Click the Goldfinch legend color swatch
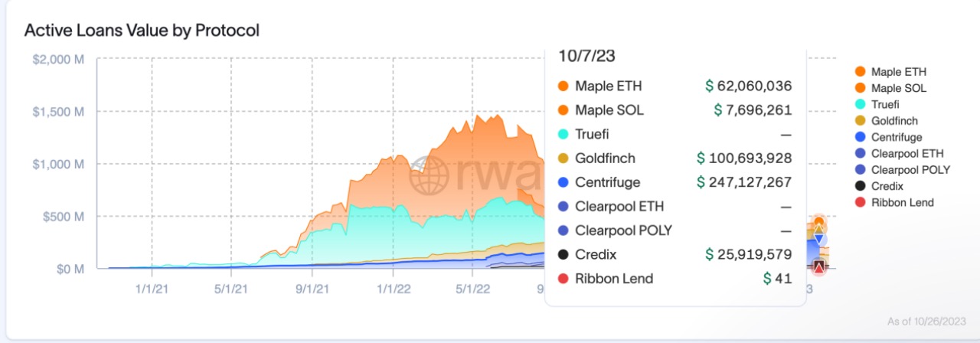The image size is (980, 343). 861,121
